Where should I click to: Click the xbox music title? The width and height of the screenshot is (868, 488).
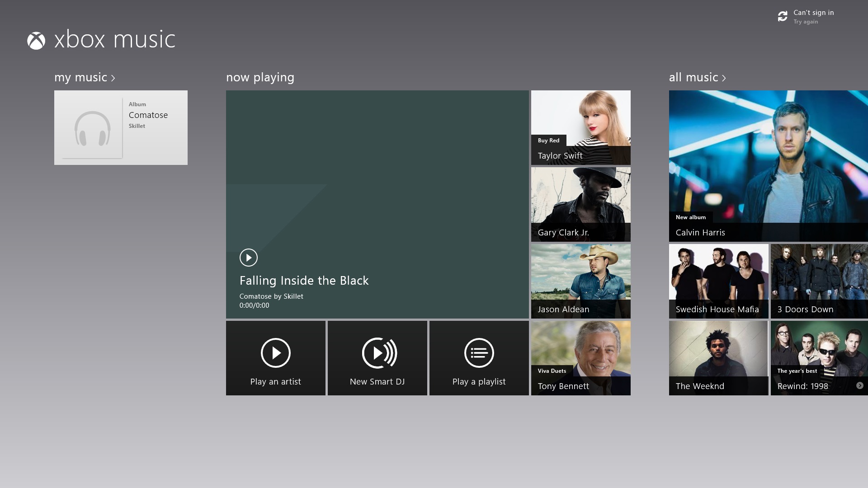pyautogui.click(x=115, y=39)
